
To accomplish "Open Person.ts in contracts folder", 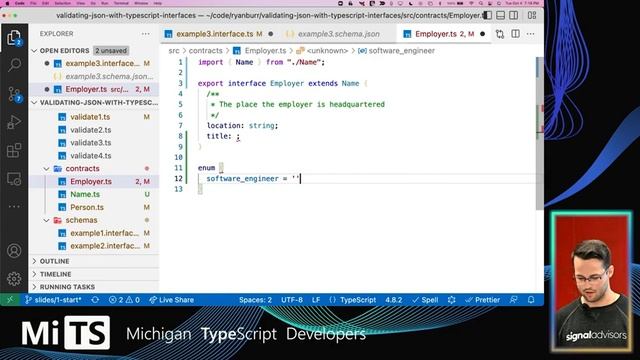I will [x=87, y=207].
